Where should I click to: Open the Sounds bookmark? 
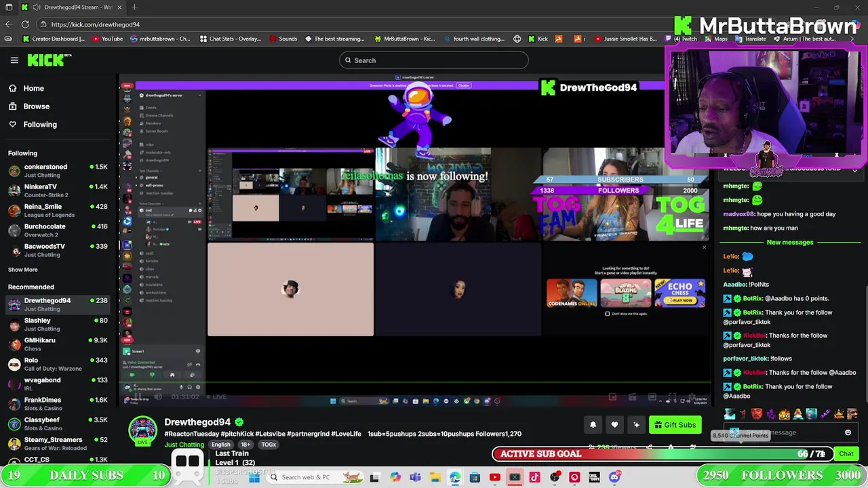point(283,39)
